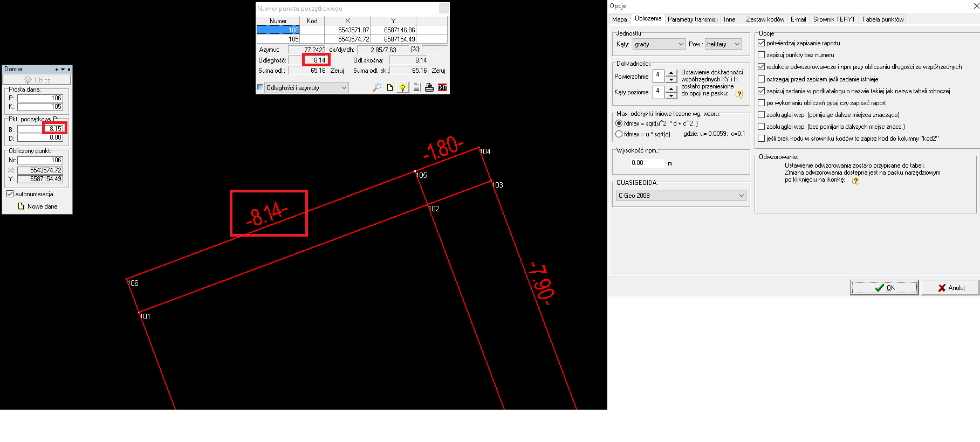Click the down-arrow icon in Domiar title bar
Viewport: 980px width, 442px height.
click(x=63, y=70)
